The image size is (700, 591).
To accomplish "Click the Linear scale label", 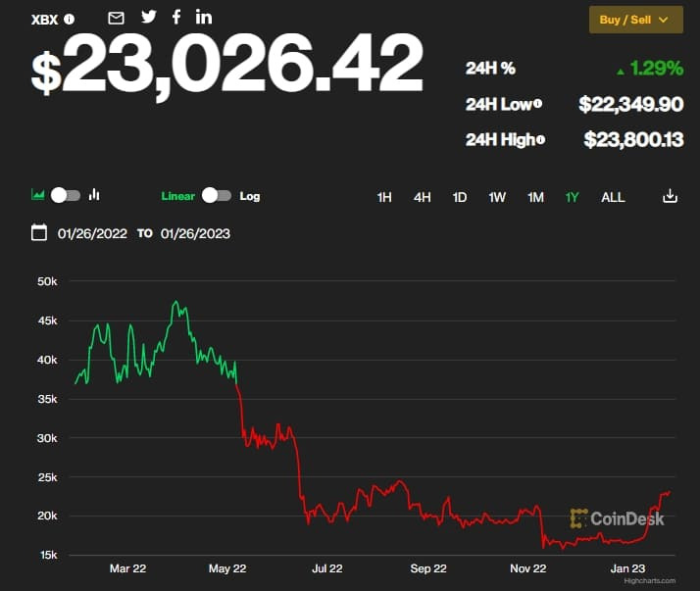I will (177, 196).
